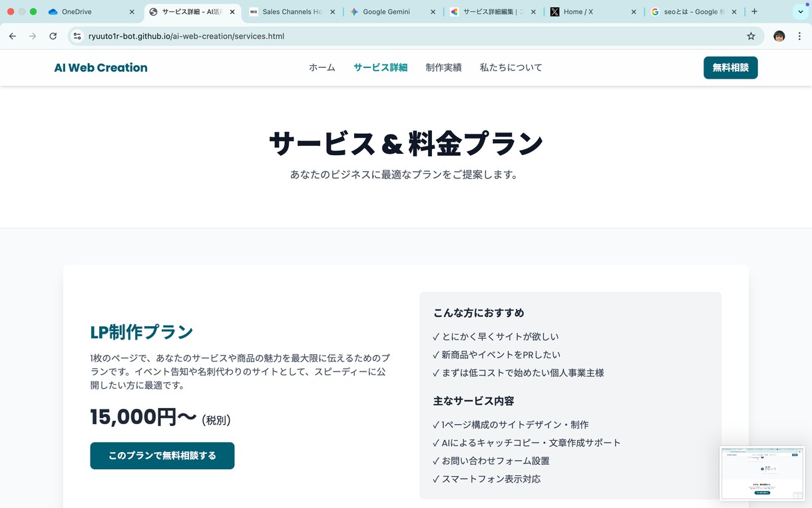Click the Google G favicon

click(656, 11)
